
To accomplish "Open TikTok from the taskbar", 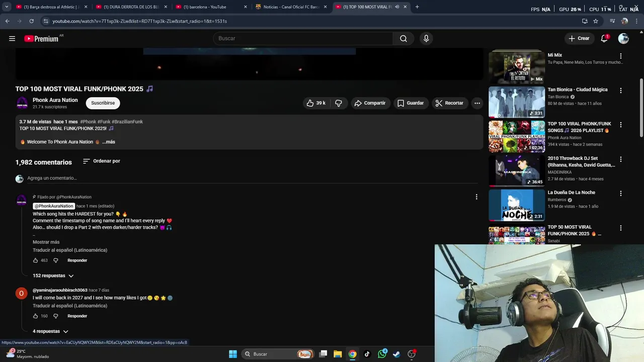I will tap(367, 354).
